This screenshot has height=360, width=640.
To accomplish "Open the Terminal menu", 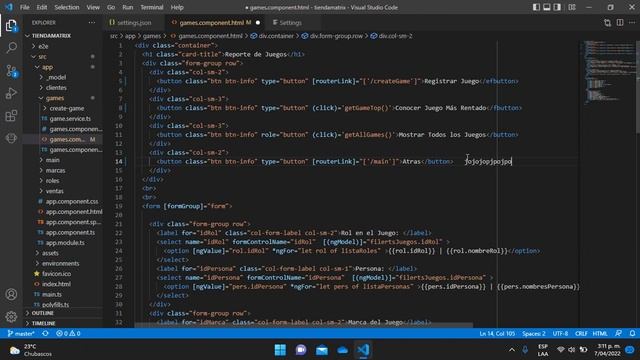I will pos(152,7).
